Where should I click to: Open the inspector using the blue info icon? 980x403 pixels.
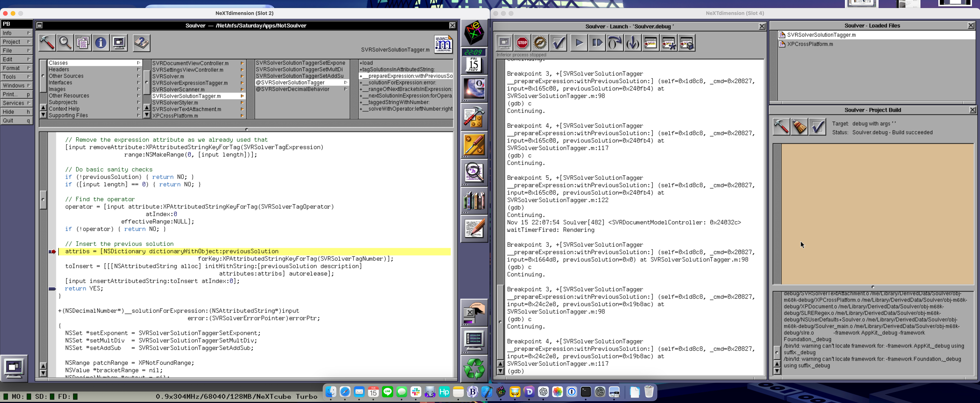100,43
